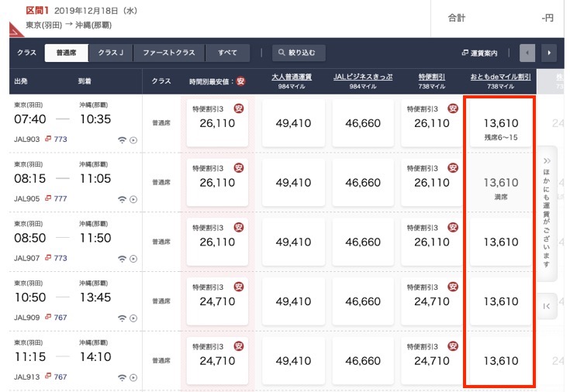Click 安 badge on 07:40 lowest fare
570x392 pixels.
(x=239, y=108)
